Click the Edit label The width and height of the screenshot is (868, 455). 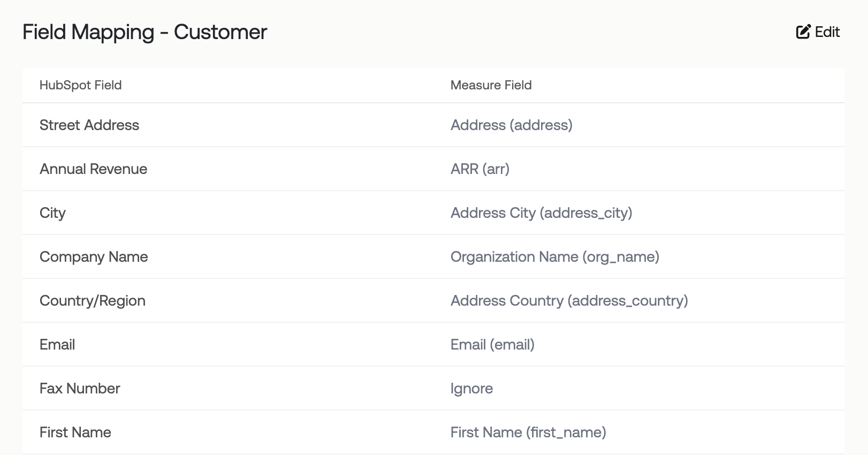(827, 32)
